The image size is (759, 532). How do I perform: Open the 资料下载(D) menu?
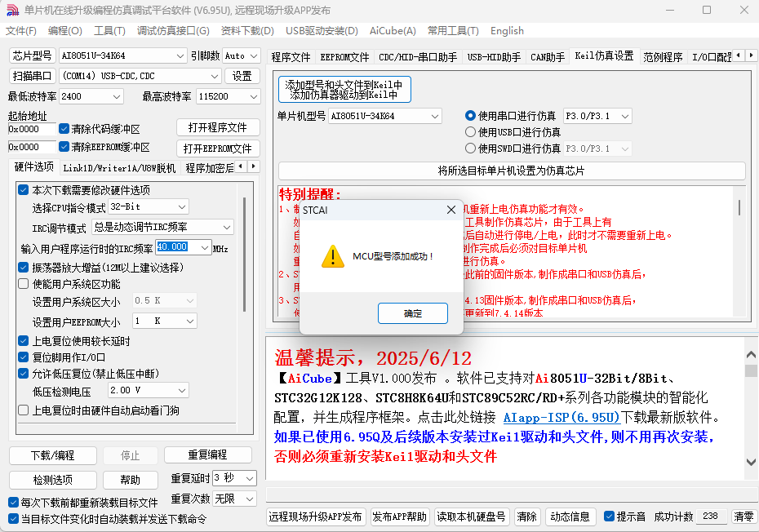(247, 31)
